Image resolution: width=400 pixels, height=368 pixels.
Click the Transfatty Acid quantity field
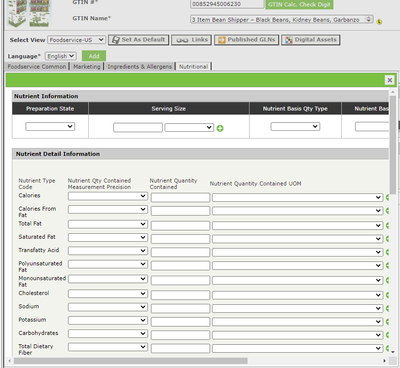pos(180,252)
